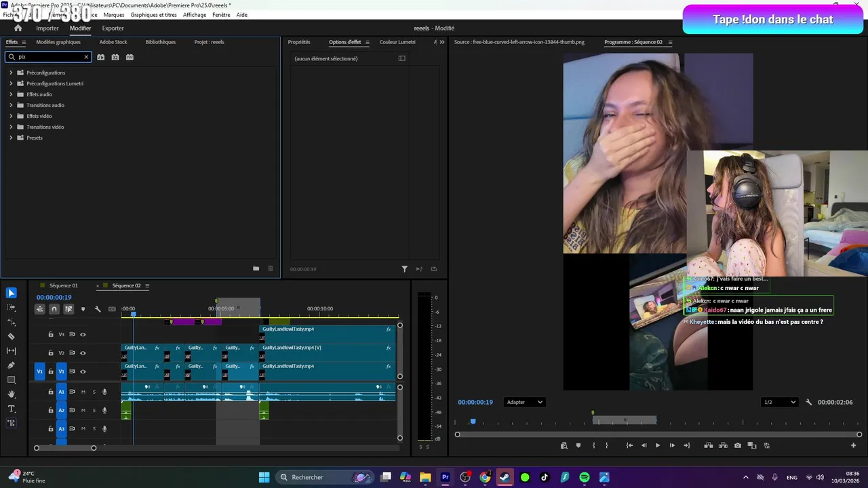
Task: Select the Pen tool
Action: pos(11,365)
